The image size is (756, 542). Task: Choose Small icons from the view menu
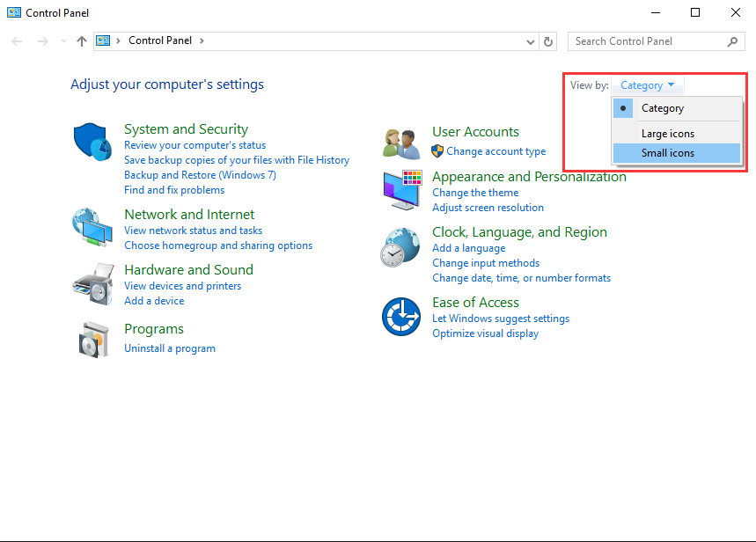click(x=667, y=153)
